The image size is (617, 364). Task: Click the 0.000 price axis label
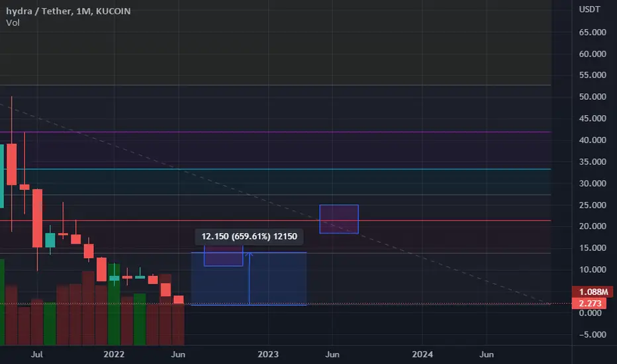(590, 313)
